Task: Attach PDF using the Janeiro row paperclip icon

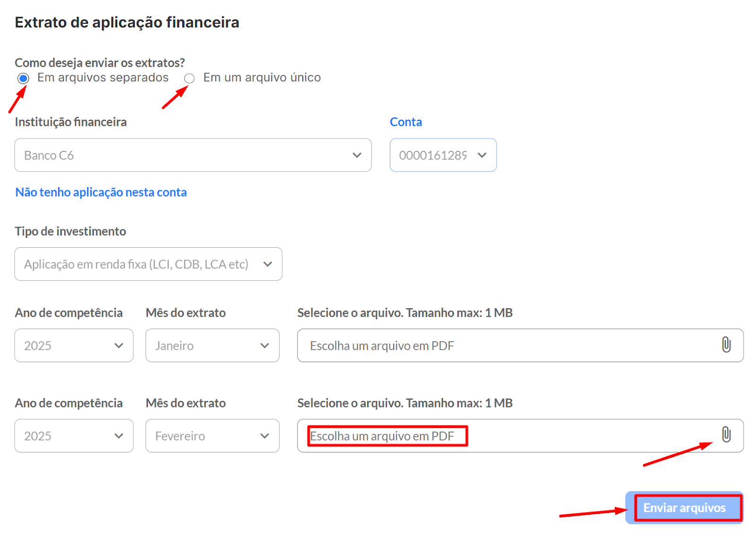Action: [x=726, y=345]
